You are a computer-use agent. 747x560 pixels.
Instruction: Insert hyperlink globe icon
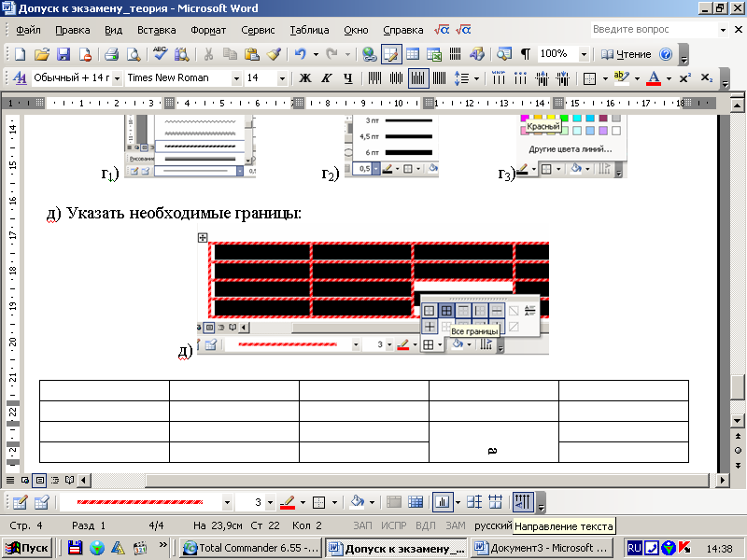(x=369, y=54)
